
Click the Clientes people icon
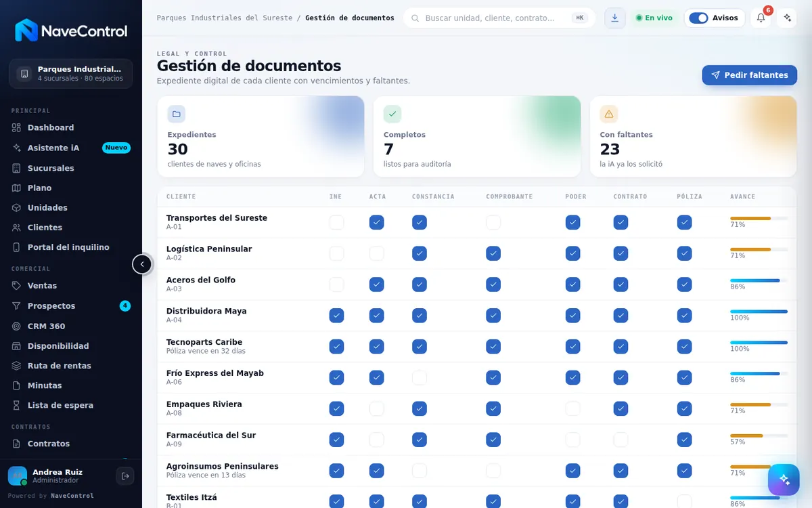(x=17, y=228)
